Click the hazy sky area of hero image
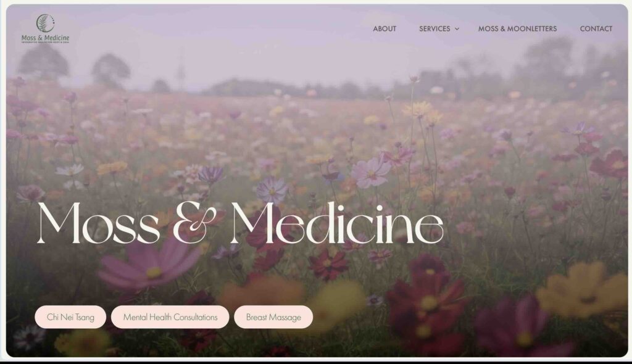Viewport: 632px width, 364px height. pyautogui.click(x=282, y=52)
